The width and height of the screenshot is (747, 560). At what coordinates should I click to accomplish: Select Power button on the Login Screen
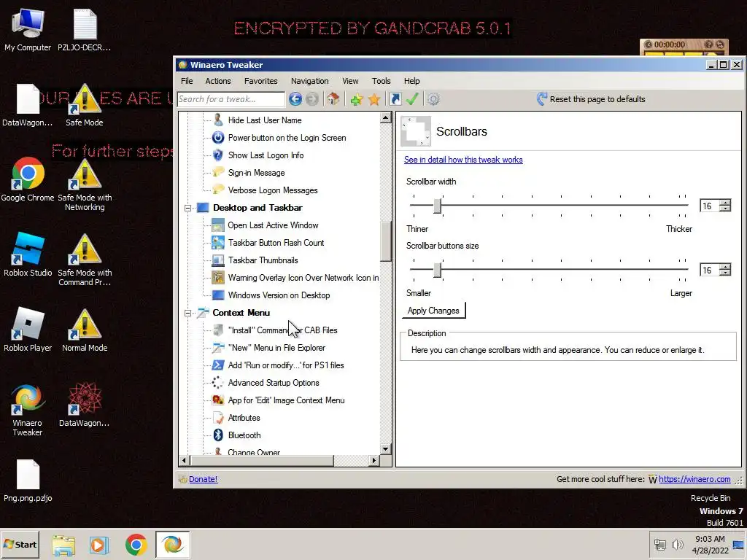(287, 138)
